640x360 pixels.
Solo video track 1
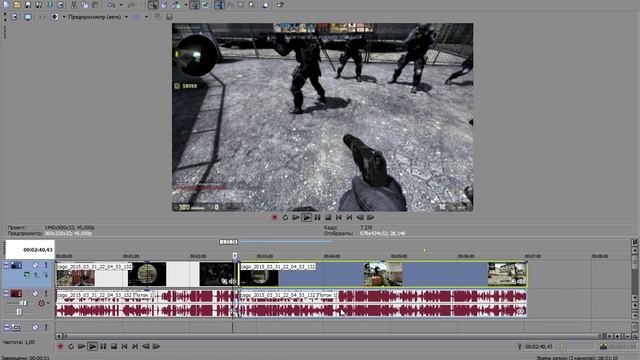coord(46,265)
